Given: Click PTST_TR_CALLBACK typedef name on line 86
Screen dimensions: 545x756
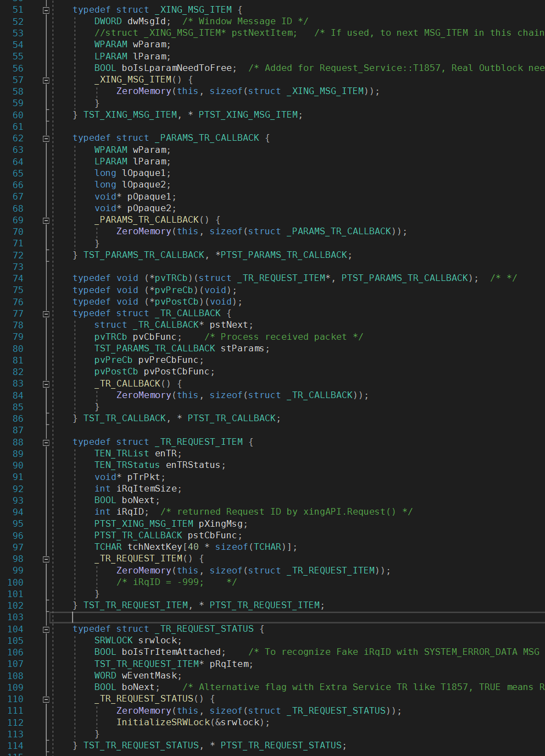Looking at the screenshot, I should 231,418.
